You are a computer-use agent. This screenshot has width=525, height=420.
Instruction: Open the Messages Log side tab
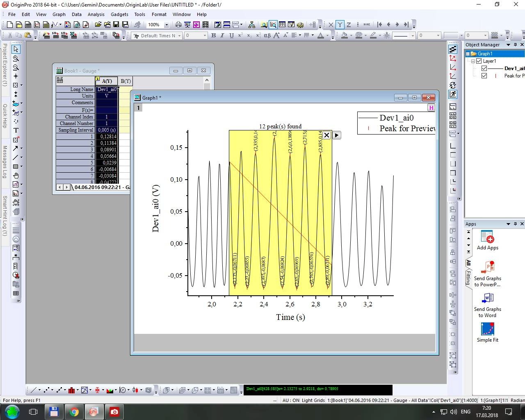(x=5, y=162)
